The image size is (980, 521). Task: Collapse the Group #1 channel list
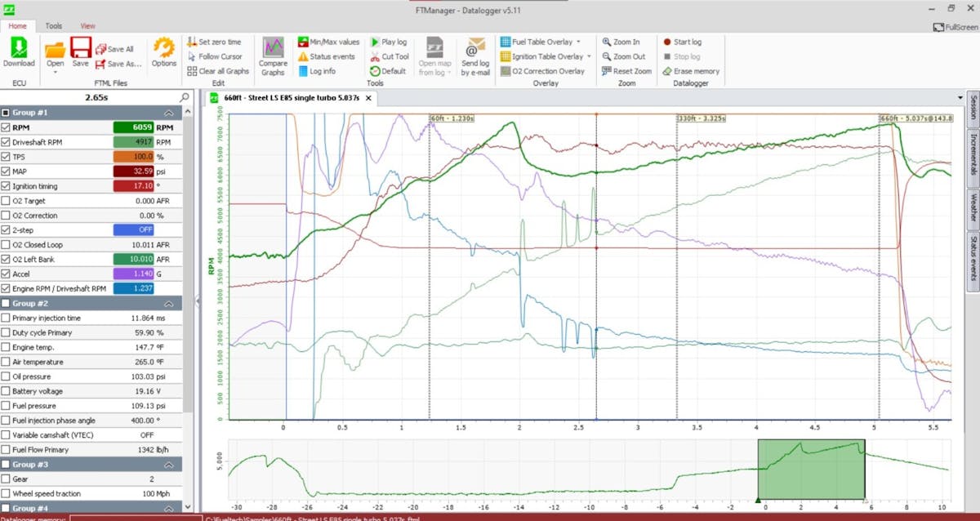pyautogui.click(x=169, y=113)
